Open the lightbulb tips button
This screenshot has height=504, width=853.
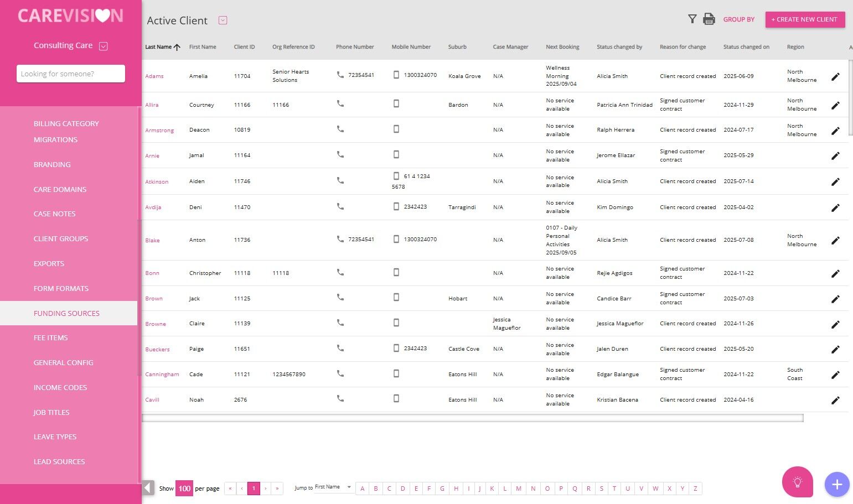pos(798,482)
